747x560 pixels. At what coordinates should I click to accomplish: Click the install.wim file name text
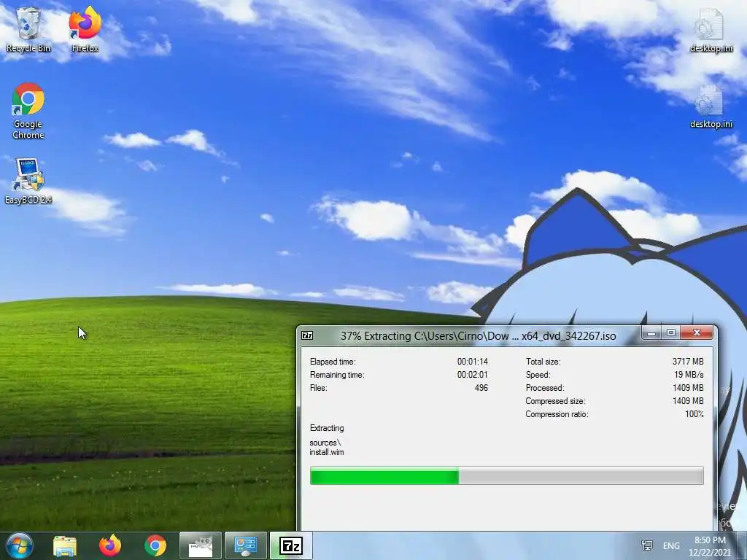[327, 452]
